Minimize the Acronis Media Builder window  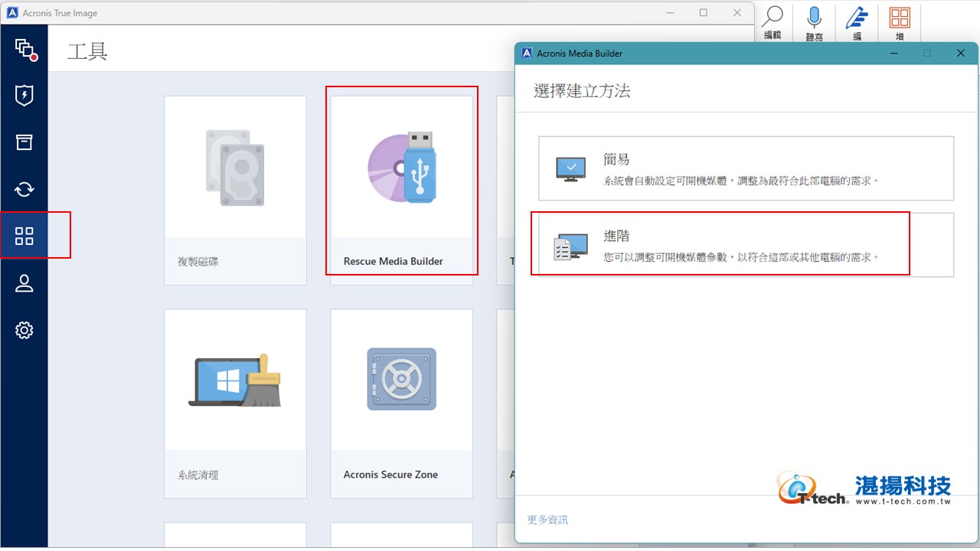click(x=893, y=54)
